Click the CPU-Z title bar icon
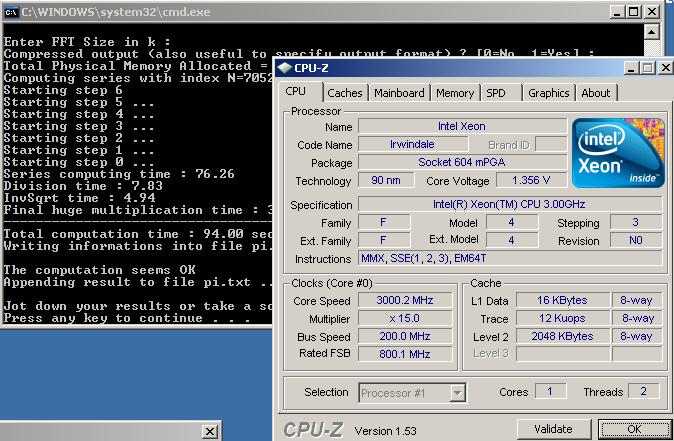Screen dimensions: 674x441 point(284,67)
